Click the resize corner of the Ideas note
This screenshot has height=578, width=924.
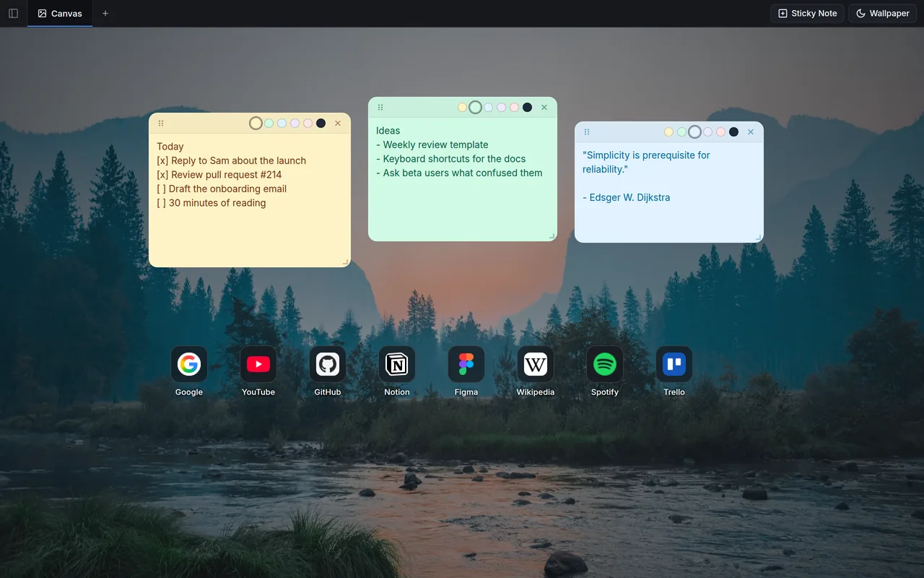pyautogui.click(x=552, y=236)
